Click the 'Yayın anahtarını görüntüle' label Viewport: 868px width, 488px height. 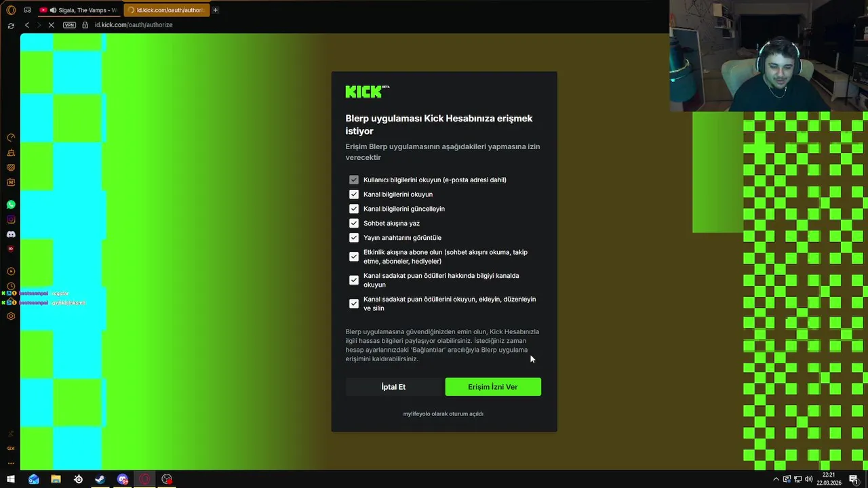[402, 238]
